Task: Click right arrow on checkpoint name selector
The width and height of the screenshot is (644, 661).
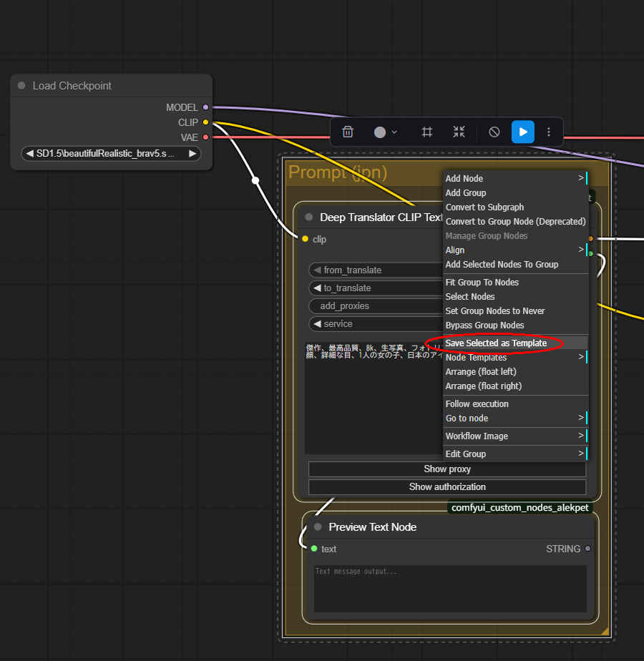Action: 192,154
